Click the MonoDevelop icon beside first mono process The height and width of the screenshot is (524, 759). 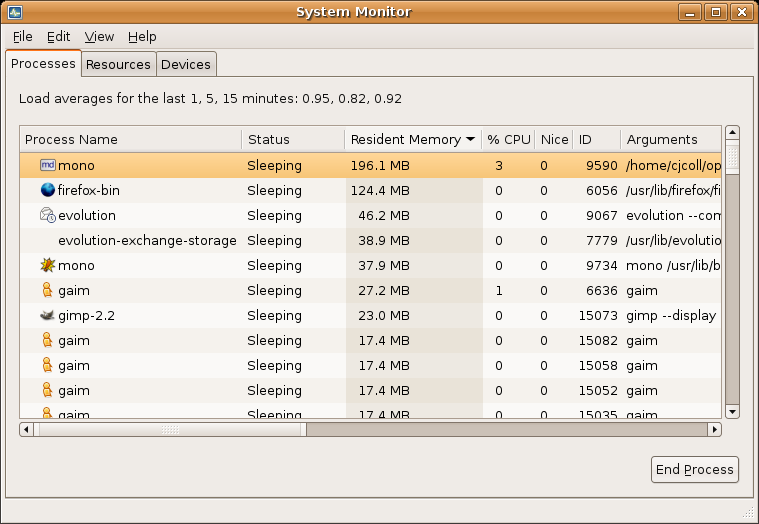(x=47, y=165)
